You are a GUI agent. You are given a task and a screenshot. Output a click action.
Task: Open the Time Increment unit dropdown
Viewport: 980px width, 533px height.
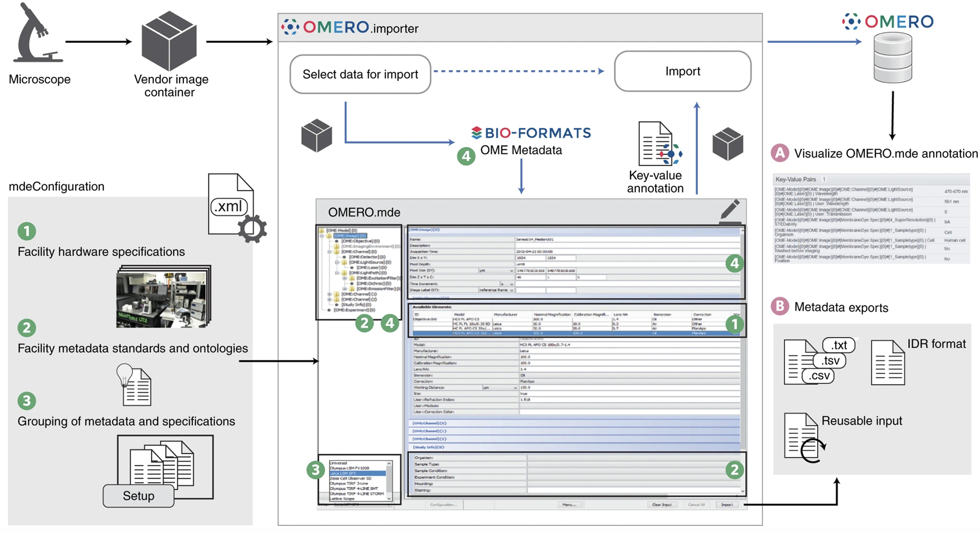pos(507,284)
